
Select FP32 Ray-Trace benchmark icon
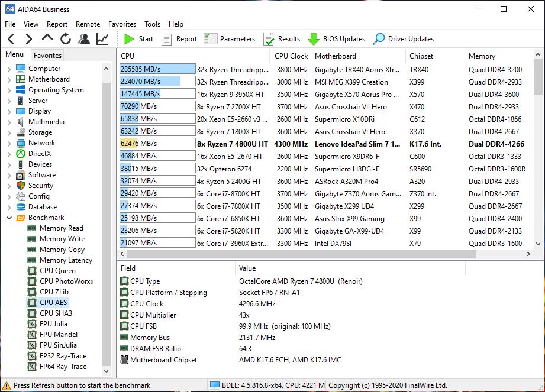coord(31,356)
